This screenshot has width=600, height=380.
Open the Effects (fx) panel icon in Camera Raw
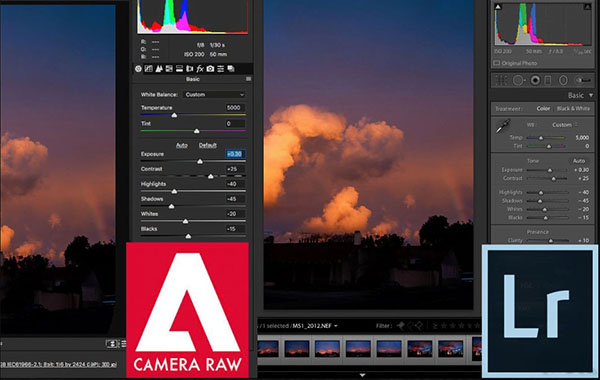[200, 69]
